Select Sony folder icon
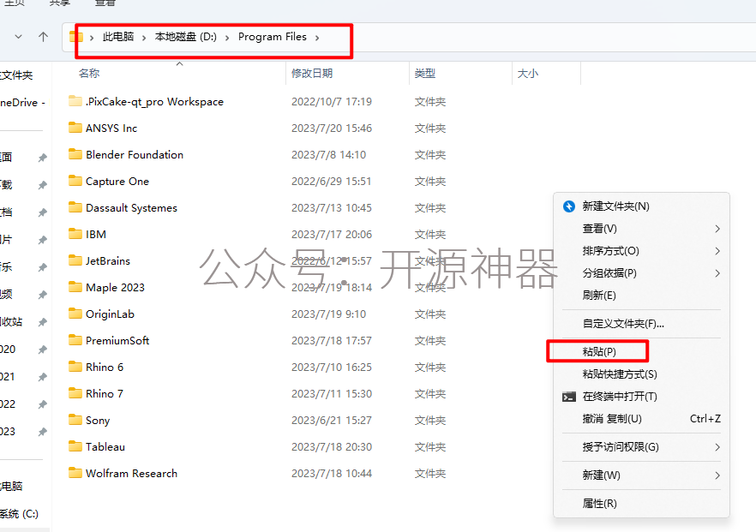Image resolution: width=756 pixels, height=532 pixels. (x=75, y=419)
